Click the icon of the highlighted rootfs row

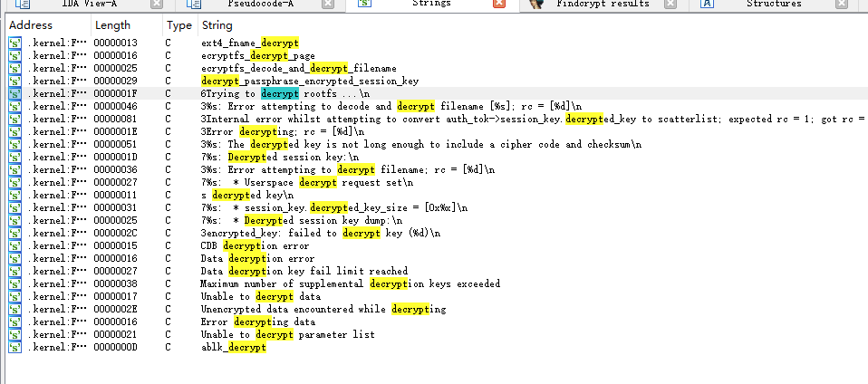[14, 93]
